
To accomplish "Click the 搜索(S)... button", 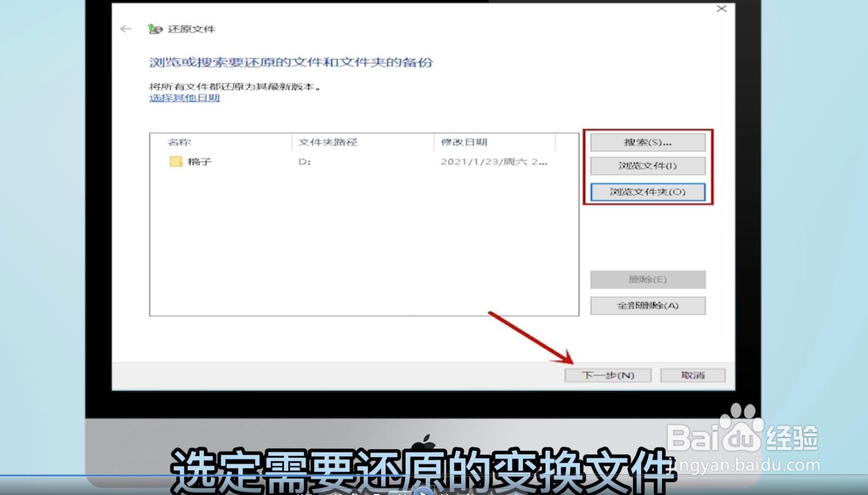I will (x=648, y=143).
